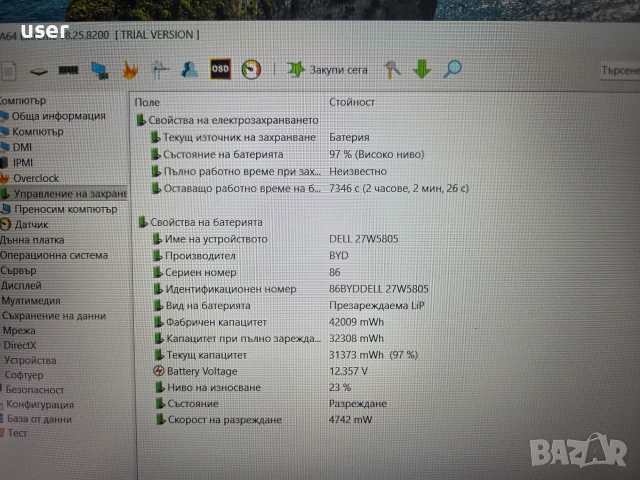Expand Дисплей category
Image resolution: width=640 pixels, height=480 pixels.
pos(21,285)
